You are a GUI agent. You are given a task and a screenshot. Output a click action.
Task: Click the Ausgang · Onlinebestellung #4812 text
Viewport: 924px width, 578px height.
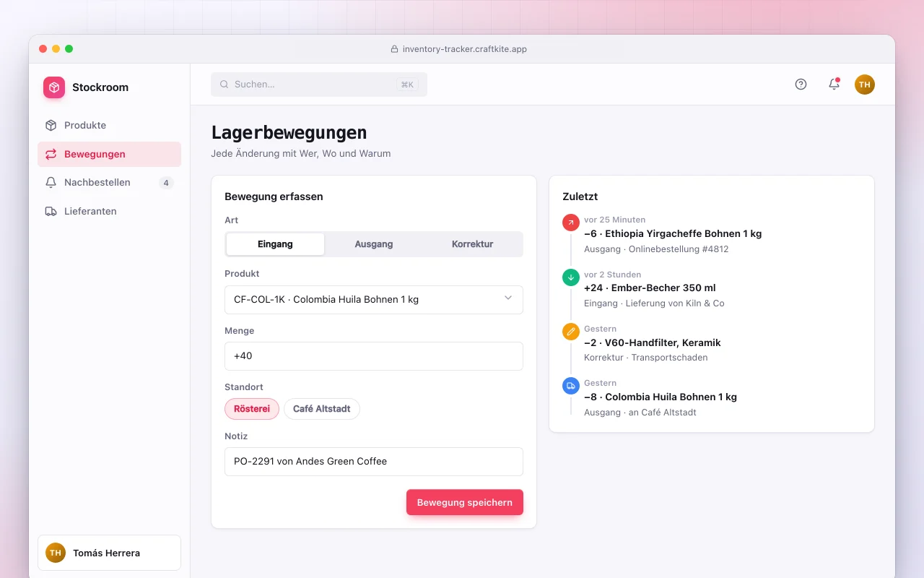click(656, 249)
